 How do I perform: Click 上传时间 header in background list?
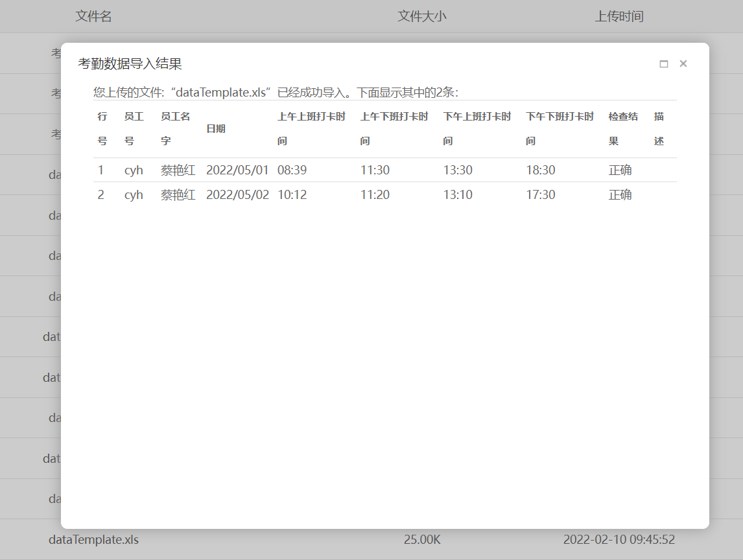pos(619,16)
